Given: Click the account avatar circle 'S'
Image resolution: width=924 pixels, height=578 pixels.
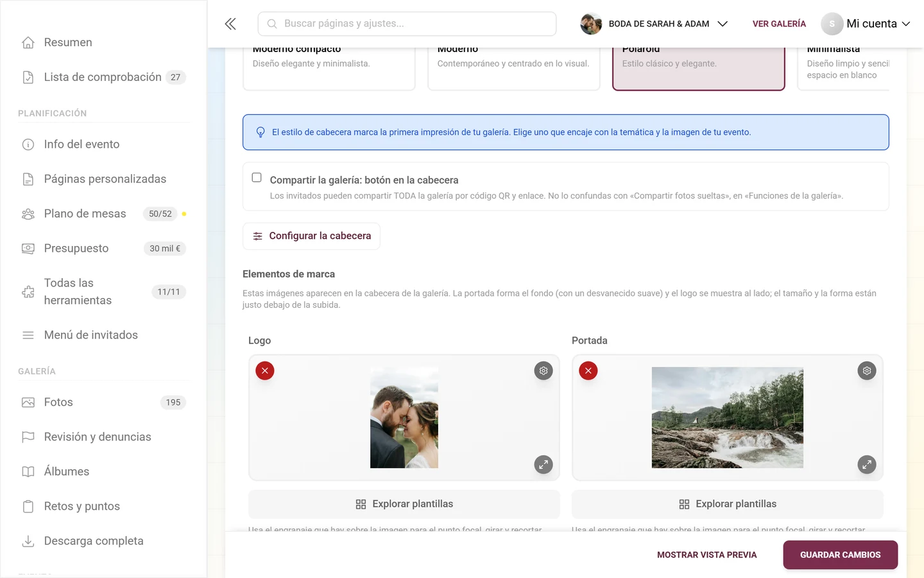Looking at the screenshot, I should tap(832, 24).
